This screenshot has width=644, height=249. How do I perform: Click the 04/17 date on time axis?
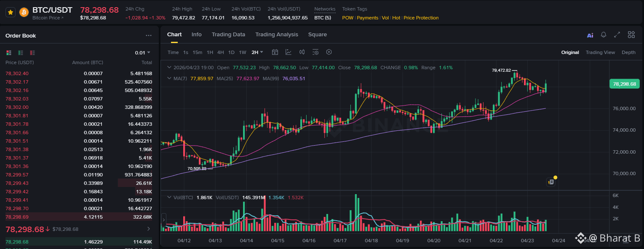coord(340,241)
